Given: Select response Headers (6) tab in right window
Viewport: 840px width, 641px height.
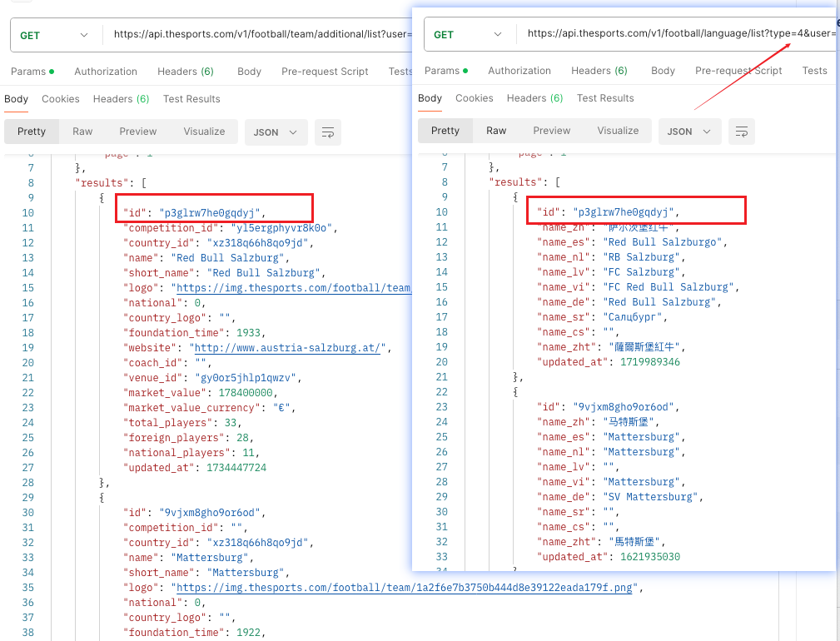Looking at the screenshot, I should click(x=534, y=98).
